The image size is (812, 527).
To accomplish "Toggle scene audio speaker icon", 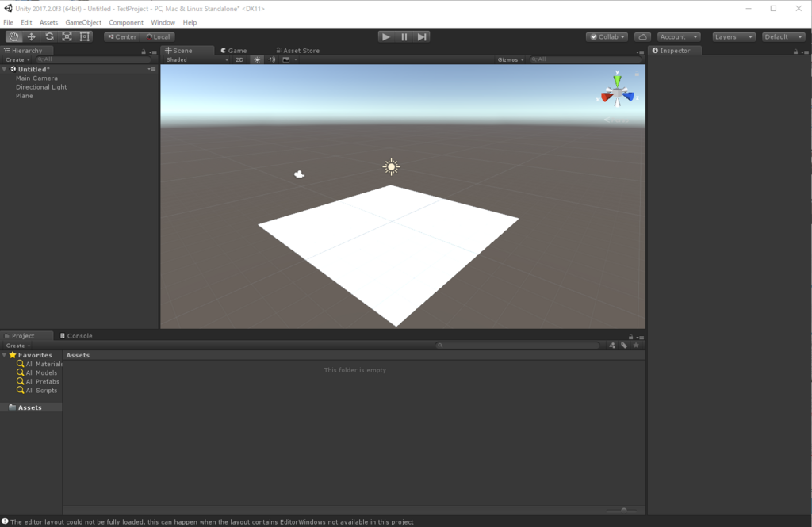I will click(271, 59).
